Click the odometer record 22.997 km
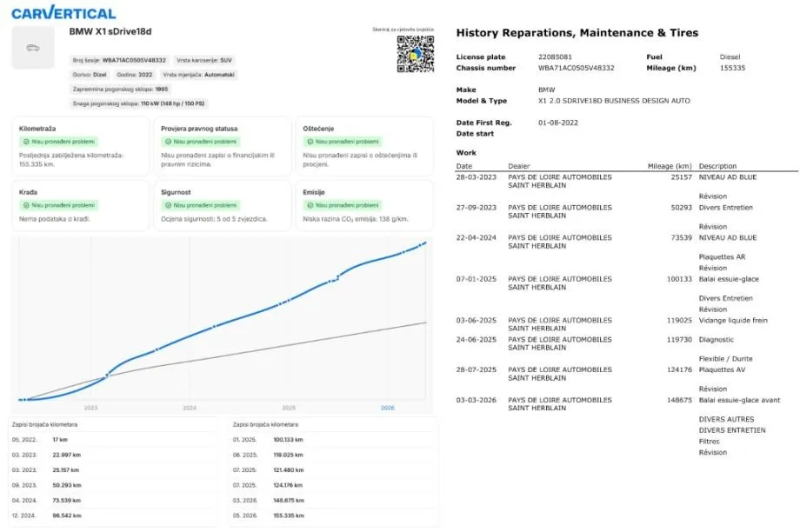Image resolution: width=800 pixels, height=532 pixels. pyautogui.click(x=66, y=455)
